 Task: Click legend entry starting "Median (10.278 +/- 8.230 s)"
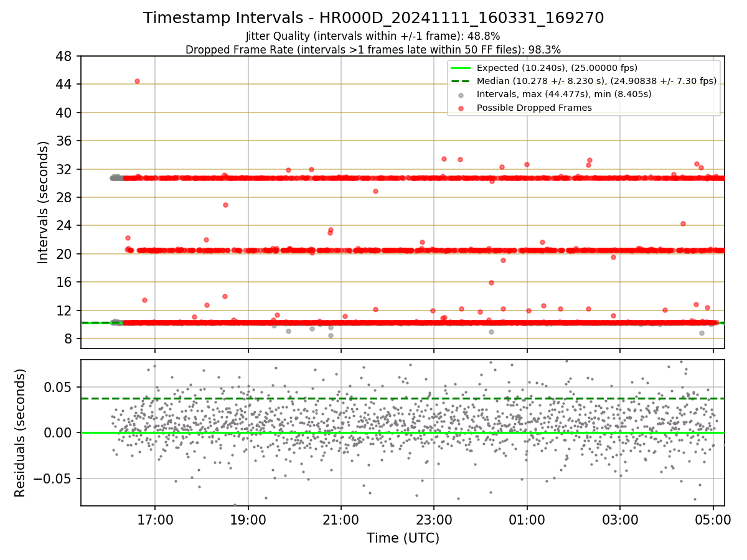click(x=596, y=81)
